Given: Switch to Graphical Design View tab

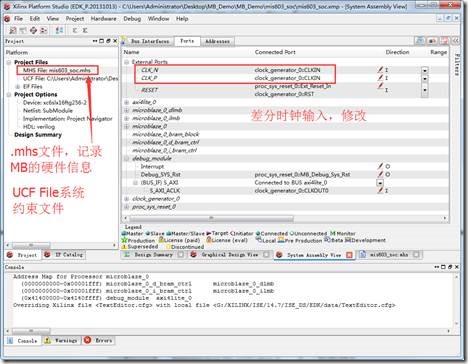Looking at the screenshot, I should (x=230, y=255).
